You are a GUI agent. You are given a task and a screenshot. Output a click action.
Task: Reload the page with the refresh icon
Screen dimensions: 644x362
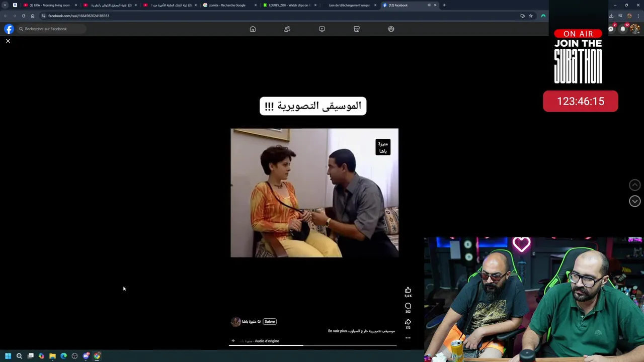[23, 16]
